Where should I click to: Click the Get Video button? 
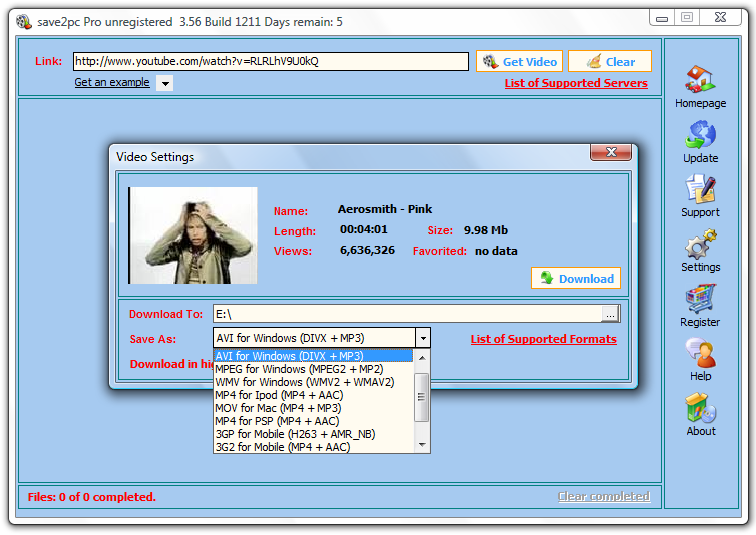tap(519, 62)
